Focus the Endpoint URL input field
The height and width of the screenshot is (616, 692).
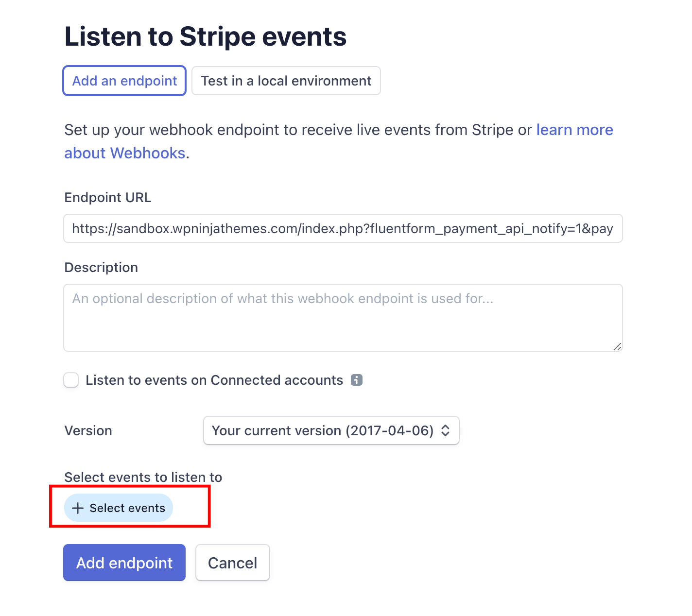(343, 228)
